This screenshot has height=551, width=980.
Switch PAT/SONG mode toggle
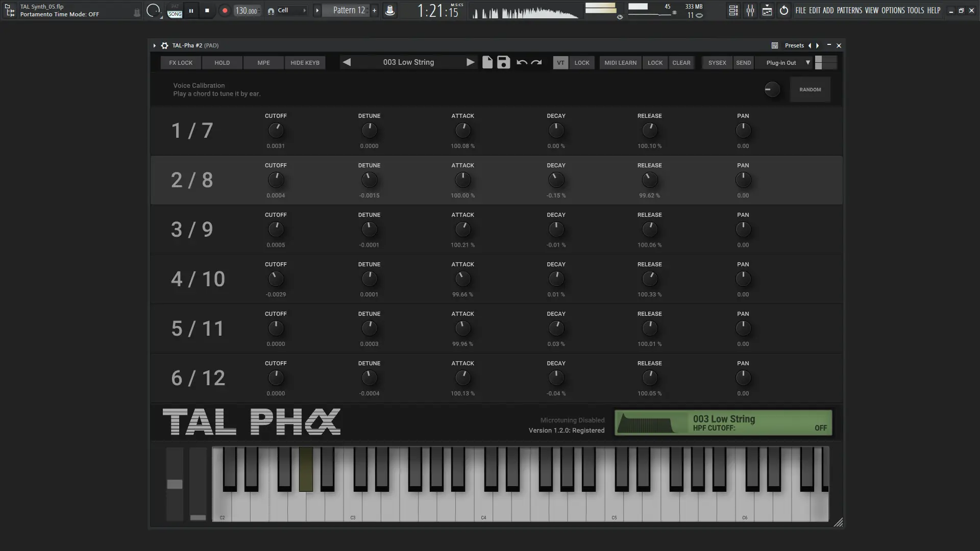tap(175, 11)
